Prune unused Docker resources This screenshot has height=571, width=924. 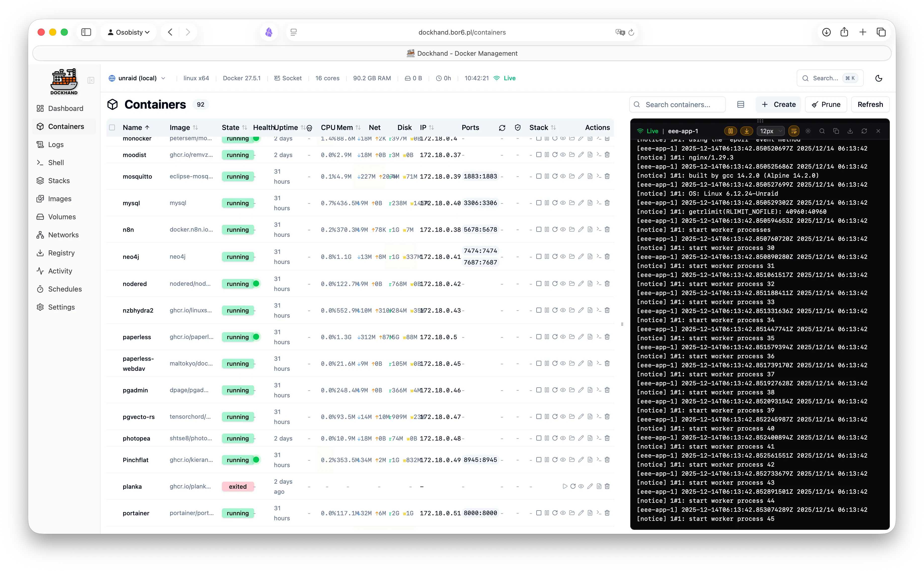coord(826,104)
